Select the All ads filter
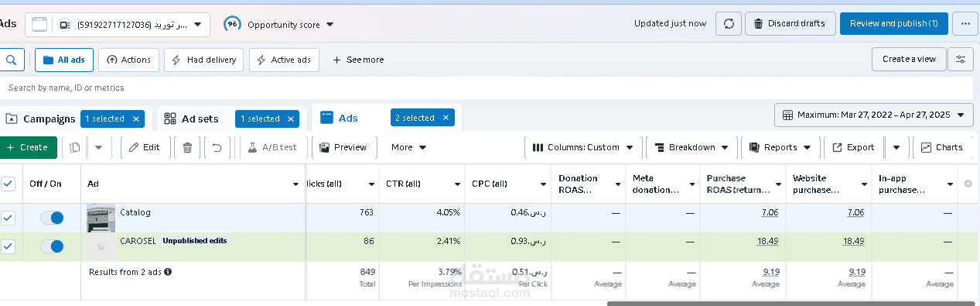 [64, 60]
